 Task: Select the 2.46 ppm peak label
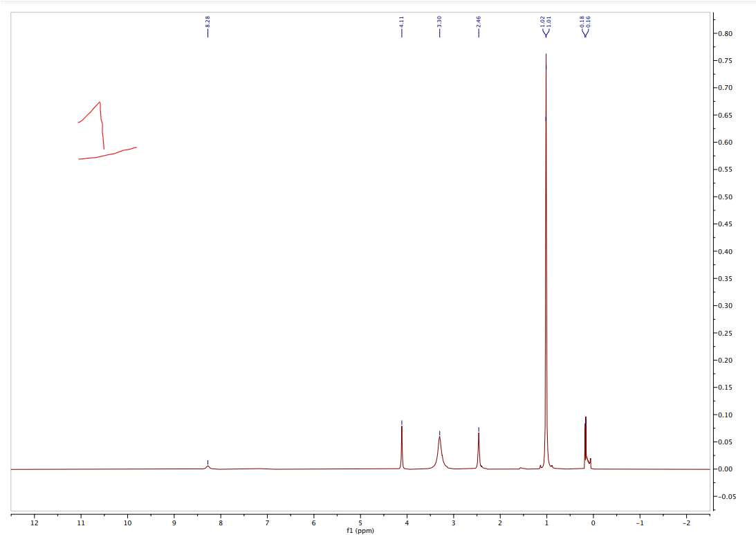click(479, 23)
